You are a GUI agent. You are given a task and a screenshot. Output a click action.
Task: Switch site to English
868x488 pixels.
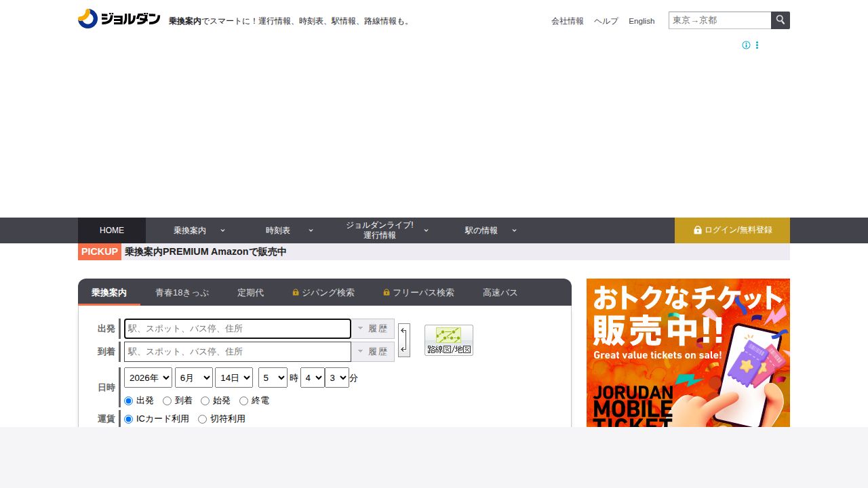[642, 21]
